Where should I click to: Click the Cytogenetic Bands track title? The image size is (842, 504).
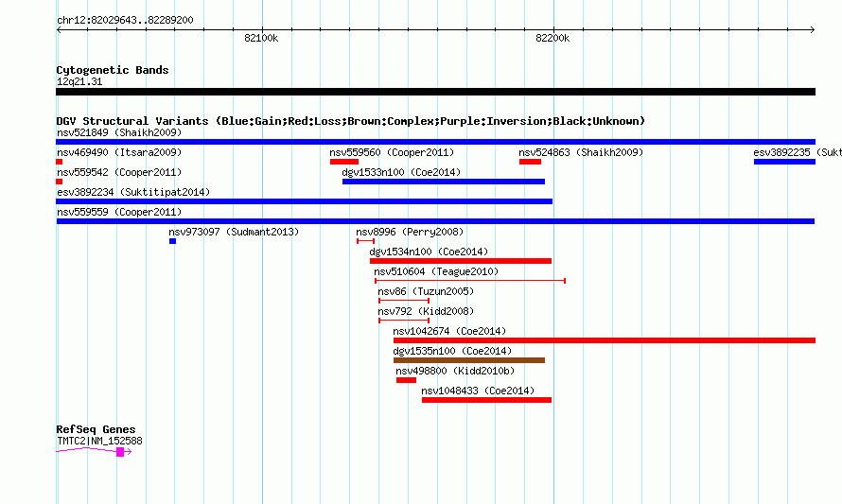point(113,70)
